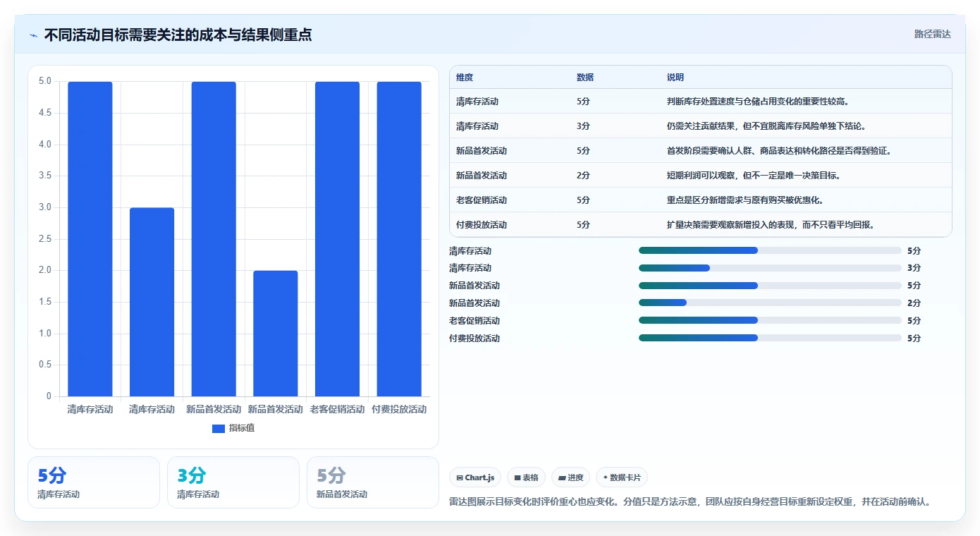The width and height of the screenshot is (980, 536).
Task: Click the 付费投放活动 x-axis label
Action: [399, 409]
